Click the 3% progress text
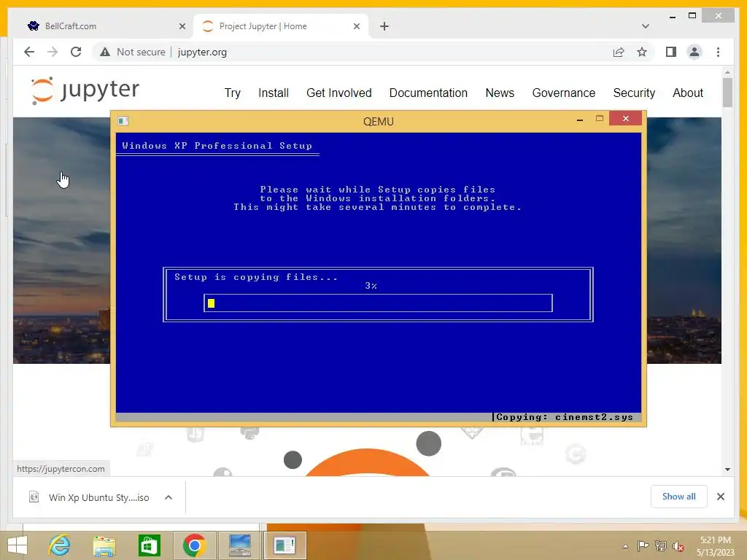The width and height of the screenshot is (747, 560). pyautogui.click(x=371, y=286)
